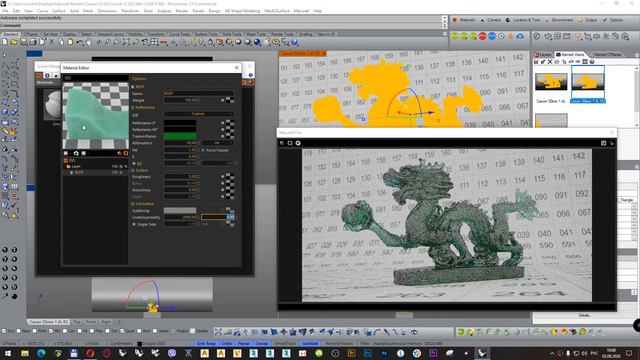Click the Paste clipboard icon
The height and width of the screenshot is (360, 640).
(x=70, y=42)
